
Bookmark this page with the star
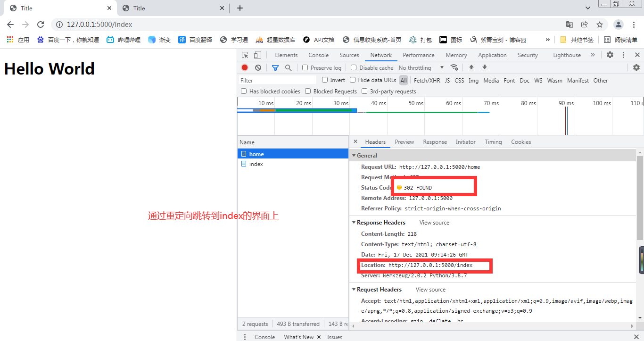600,25
